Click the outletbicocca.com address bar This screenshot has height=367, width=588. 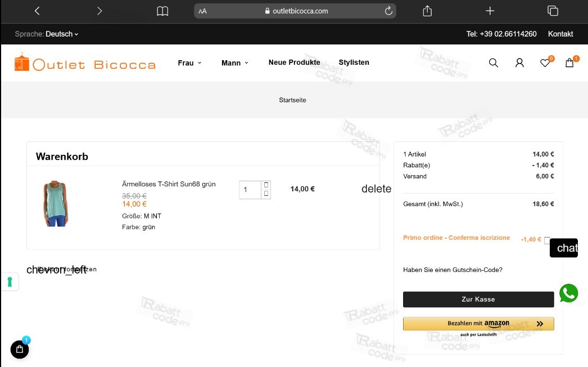[295, 11]
